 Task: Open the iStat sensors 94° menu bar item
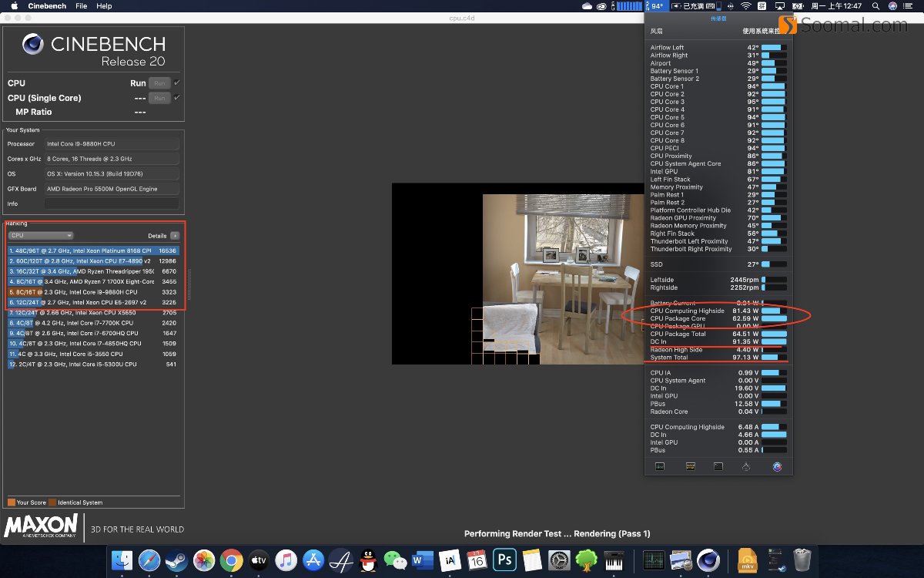(655, 6)
